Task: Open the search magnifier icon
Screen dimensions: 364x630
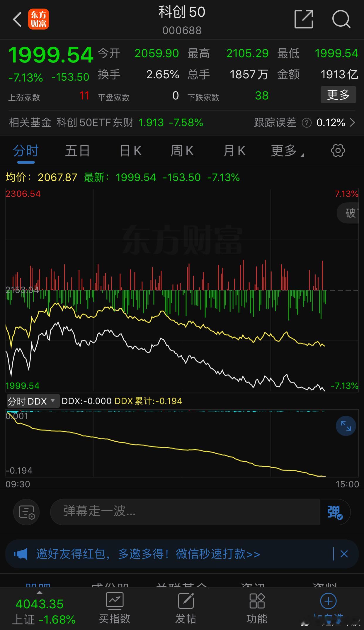Action: pyautogui.click(x=341, y=19)
